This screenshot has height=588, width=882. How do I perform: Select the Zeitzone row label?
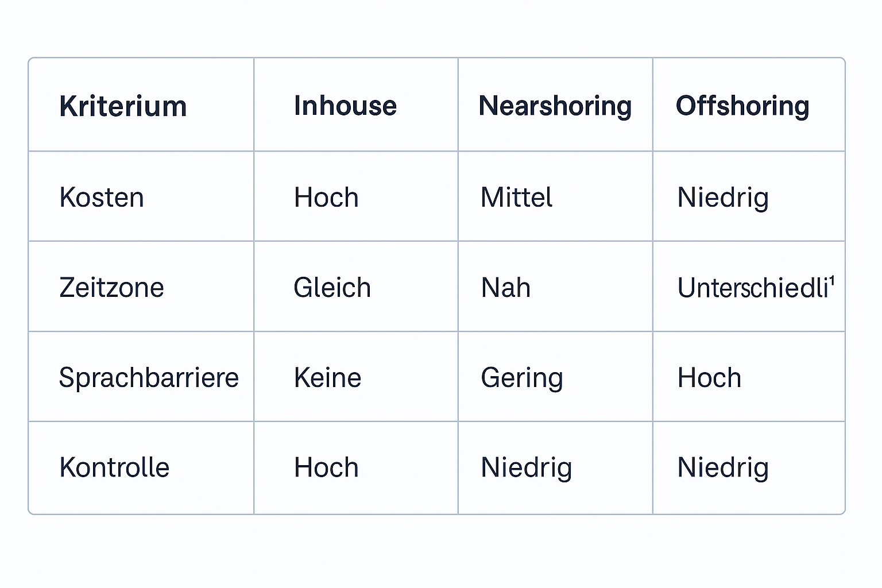click(111, 288)
